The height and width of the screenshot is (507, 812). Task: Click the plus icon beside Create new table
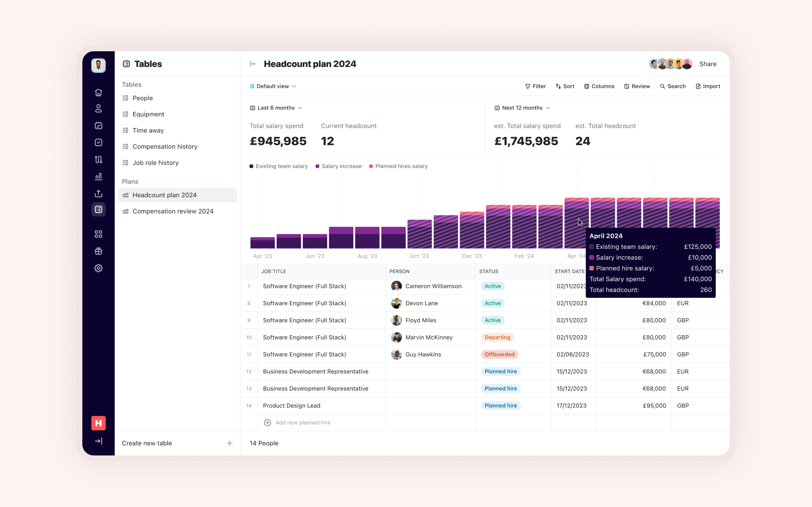click(x=230, y=443)
